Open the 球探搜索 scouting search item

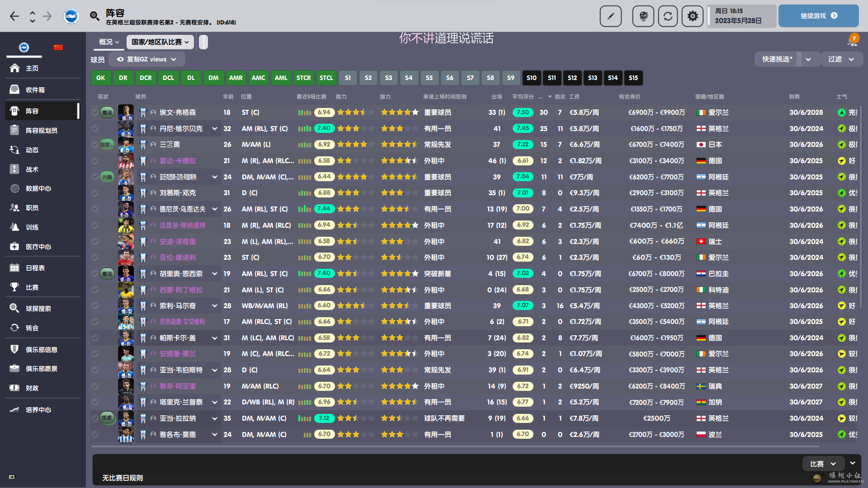38,309
